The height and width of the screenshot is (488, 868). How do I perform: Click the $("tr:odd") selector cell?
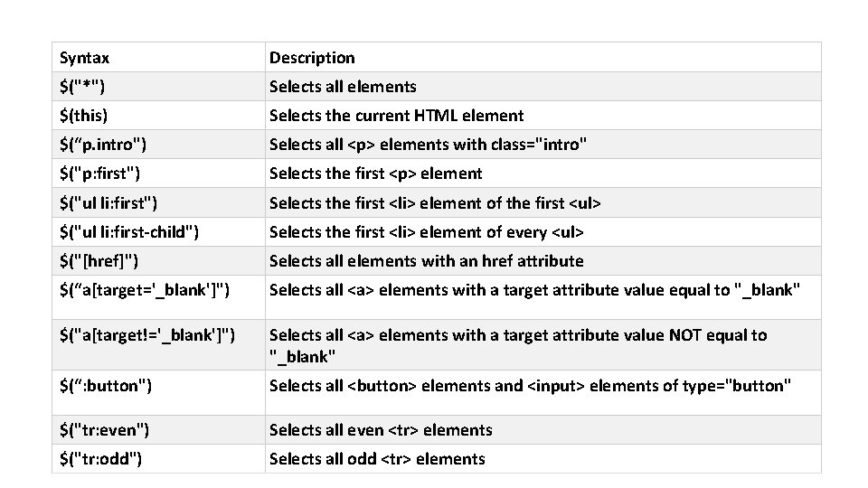coord(99,459)
